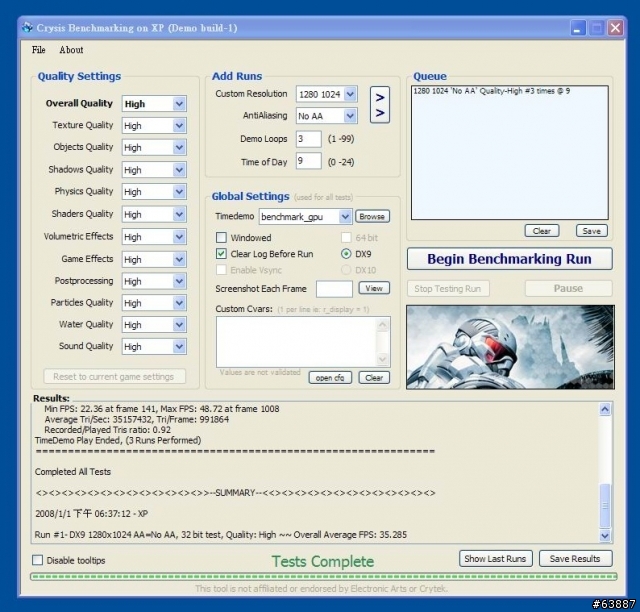Expand Volumetric Effects dropdown
640x612 pixels.
[x=179, y=237]
